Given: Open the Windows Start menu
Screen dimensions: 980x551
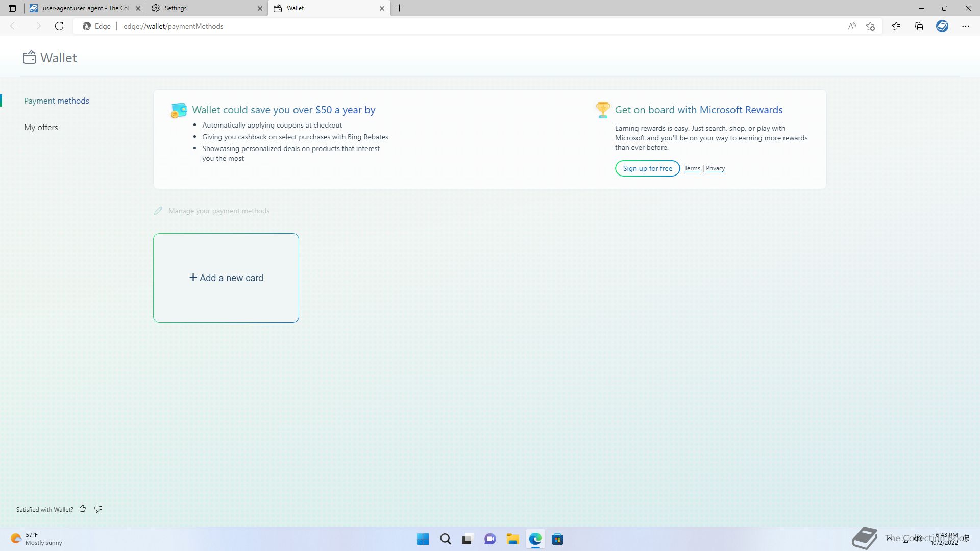Looking at the screenshot, I should click(x=423, y=539).
